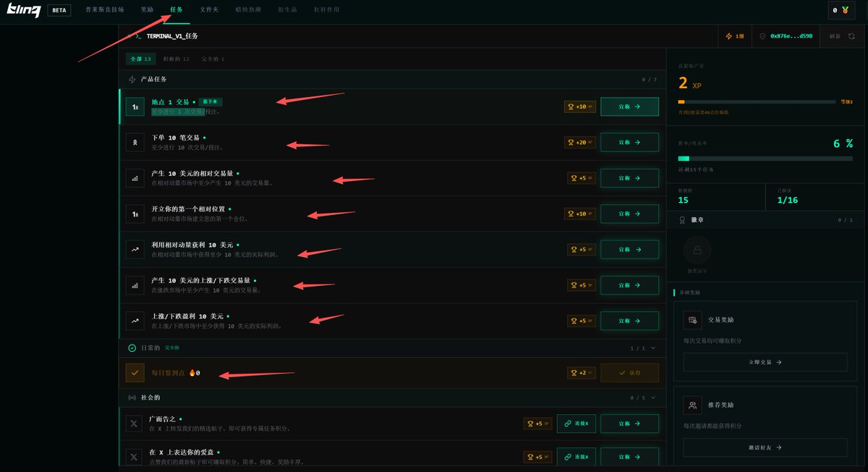Click the 刷新 refresh icon
Screen dimensions: 868x472
point(851,35)
